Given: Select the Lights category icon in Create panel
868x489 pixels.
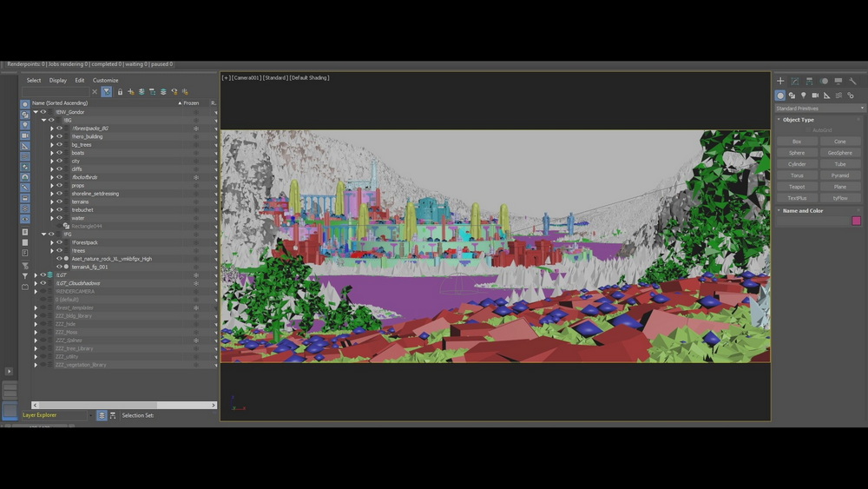Looking at the screenshot, I should pos(804,96).
